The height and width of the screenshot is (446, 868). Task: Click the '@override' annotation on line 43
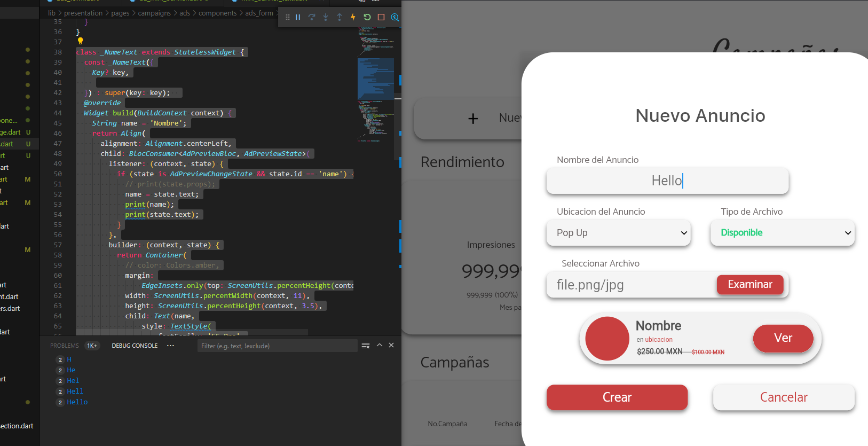point(102,103)
